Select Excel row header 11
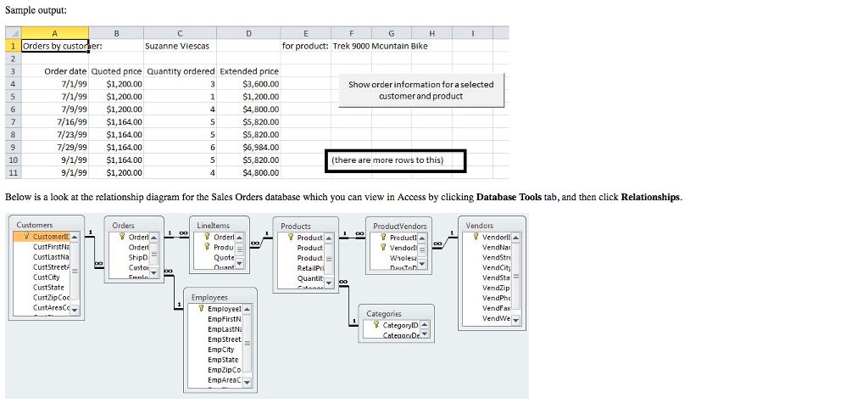The image size is (868, 409). click(x=14, y=172)
